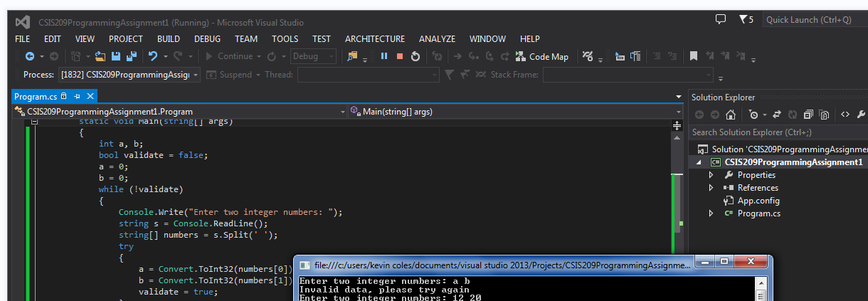Image resolution: width=868 pixels, height=301 pixels.
Task: Open the feedback speech bubble icon
Action: (721, 19)
